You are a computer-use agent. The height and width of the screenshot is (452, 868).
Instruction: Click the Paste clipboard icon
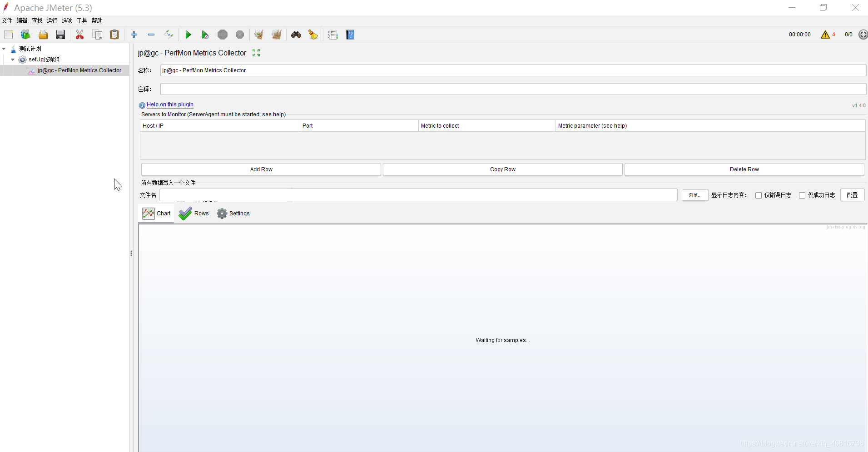tap(114, 35)
